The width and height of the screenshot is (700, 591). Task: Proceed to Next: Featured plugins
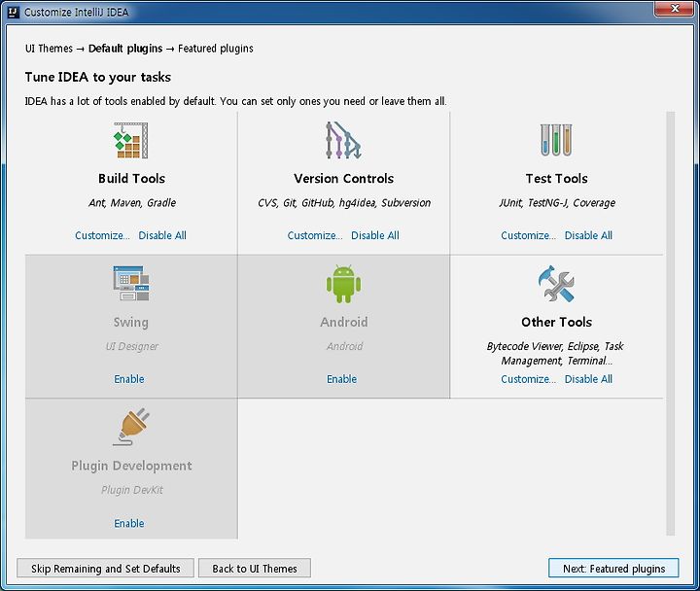click(613, 569)
